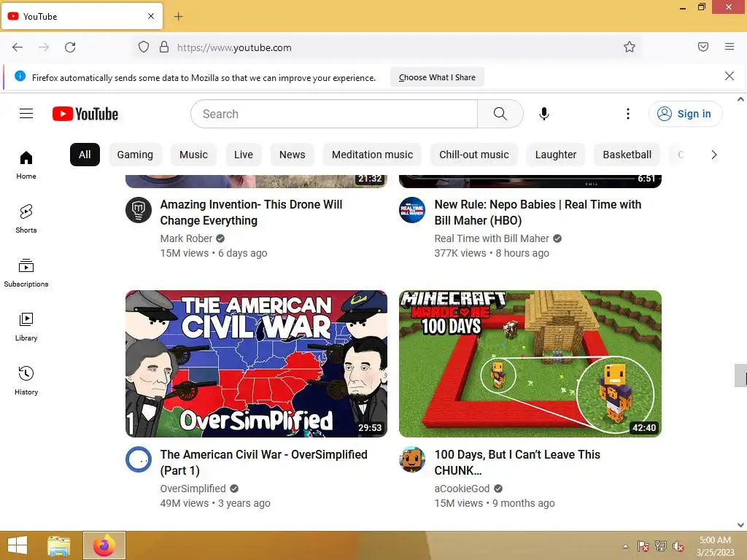Select the Basketball category chip
Screen dimensions: 747x560
(627, 155)
